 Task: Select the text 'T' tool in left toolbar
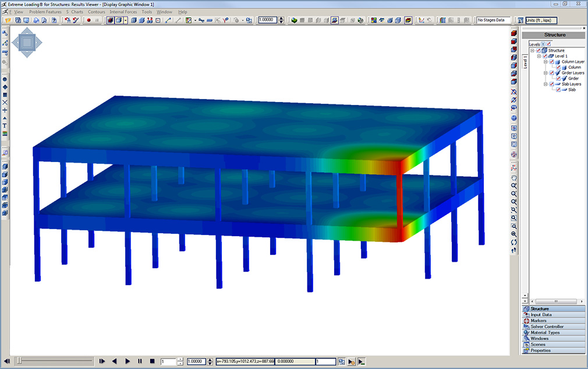pyautogui.click(x=5, y=125)
